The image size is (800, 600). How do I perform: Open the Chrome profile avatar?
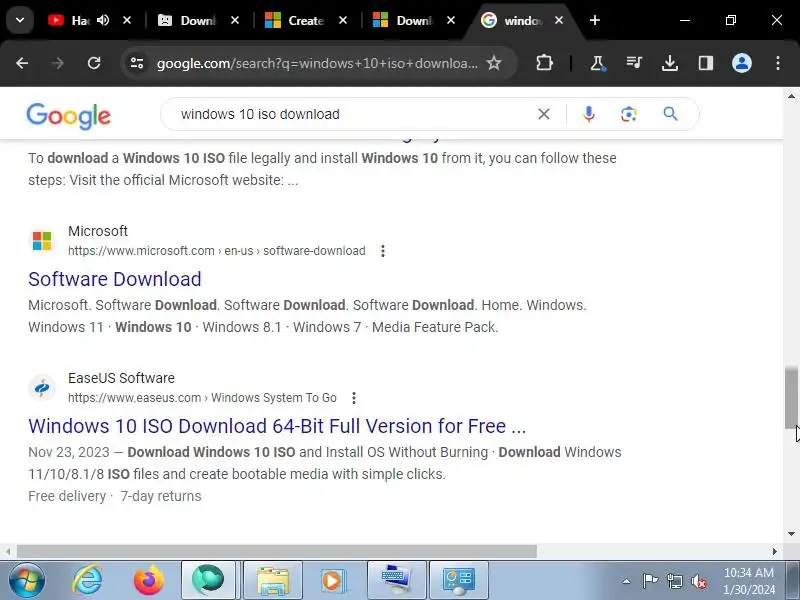742,63
